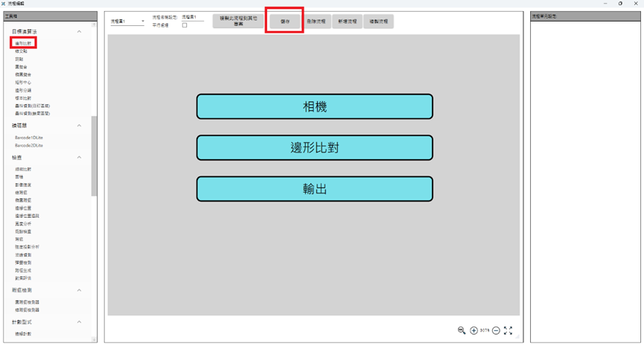This screenshot has height=345, width=644.
Task: Click the 刪除流程 delete flow button
Action: click(x=316, y=22)
